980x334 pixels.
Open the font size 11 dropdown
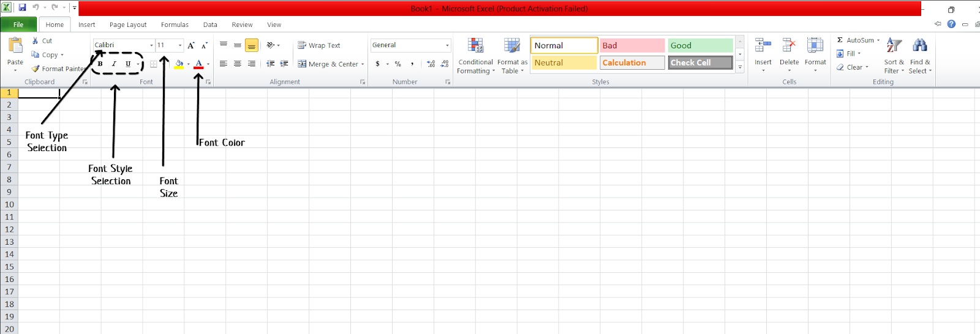tap(180, 45)
